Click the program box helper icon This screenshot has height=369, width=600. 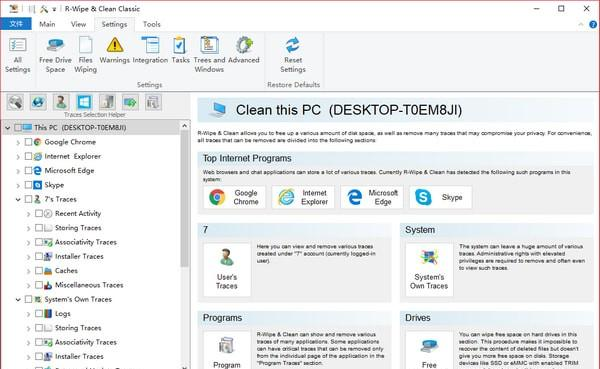click(153, 102)
